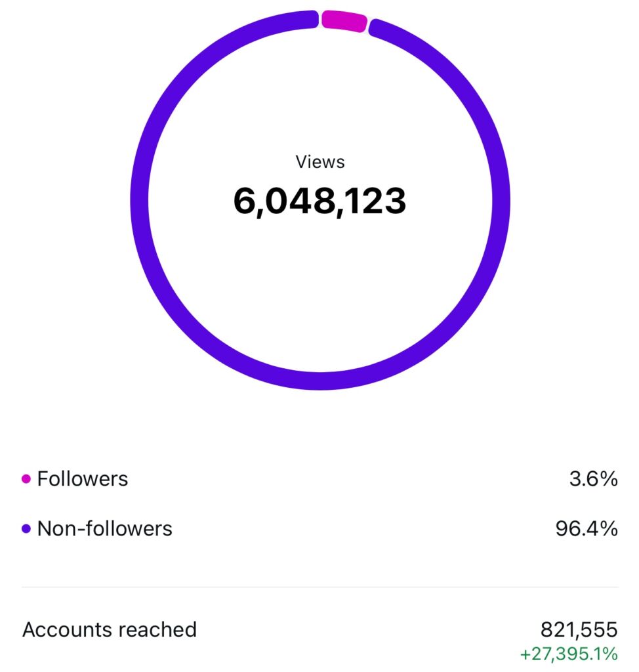Click the pink dot beside Followers
The image size is (639, 672).
point(26,479)
